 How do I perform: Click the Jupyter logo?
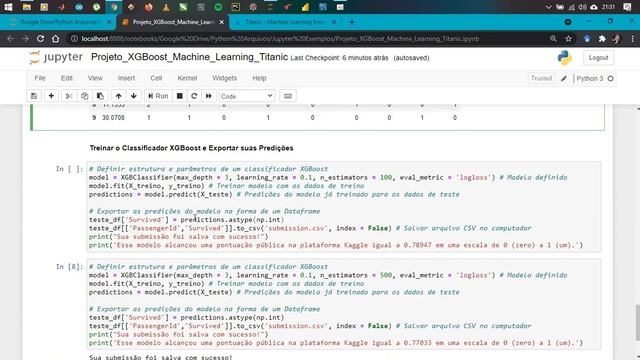pos(56,58)
